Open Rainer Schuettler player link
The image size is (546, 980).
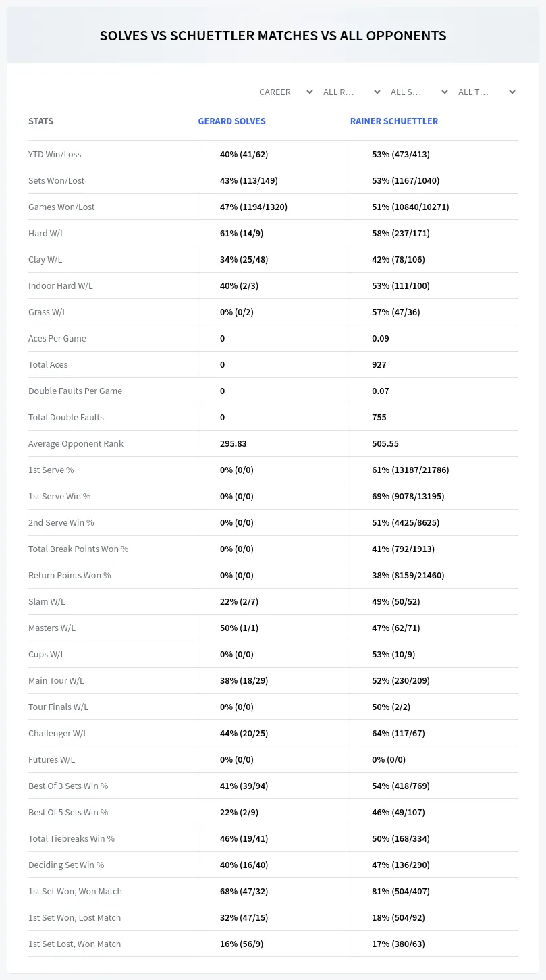click(x=394, y=121)
